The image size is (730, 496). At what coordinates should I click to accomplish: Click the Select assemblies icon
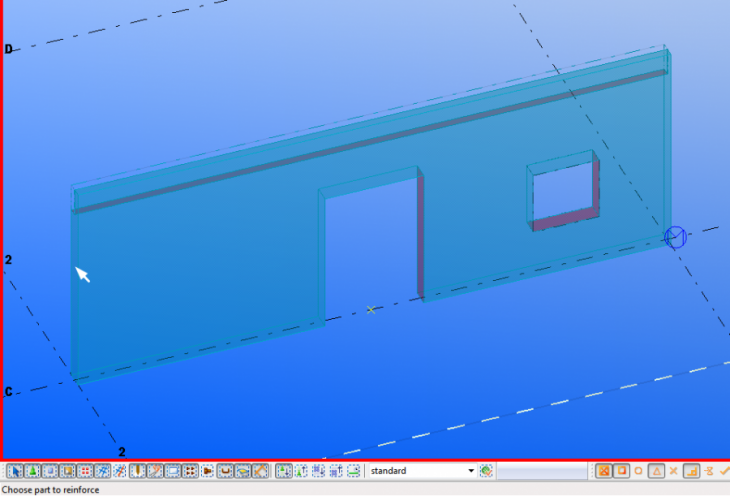pos(318,471)
